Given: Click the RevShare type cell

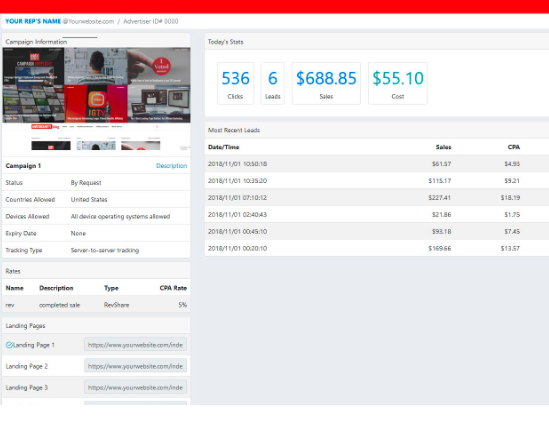Looking at the screenshot, I should [116, 305].
